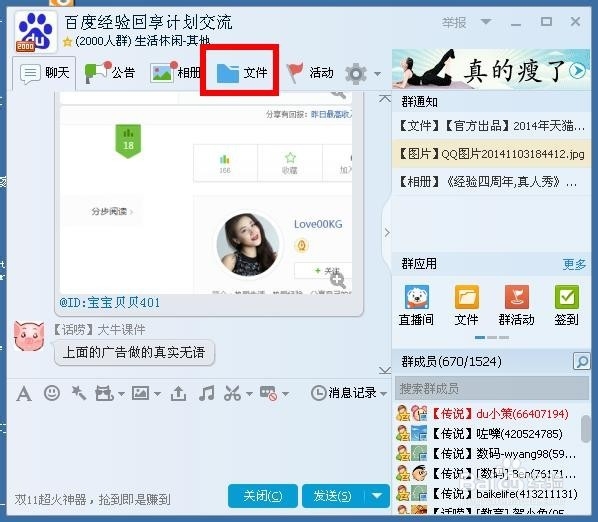Open the shared screenshot image in chat

[x=206, y=193]
